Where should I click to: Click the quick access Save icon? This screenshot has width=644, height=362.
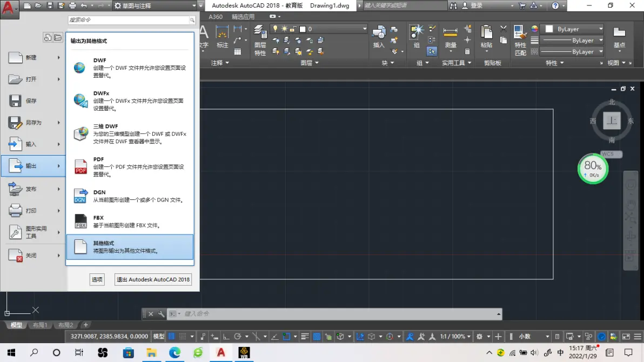point(50,6)
